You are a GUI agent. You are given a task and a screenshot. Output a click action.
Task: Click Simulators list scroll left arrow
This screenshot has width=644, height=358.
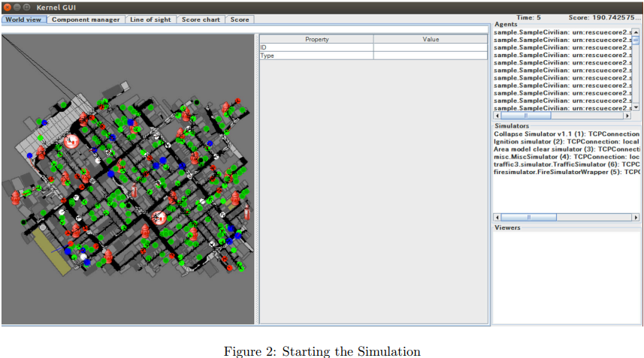point(497,218)
